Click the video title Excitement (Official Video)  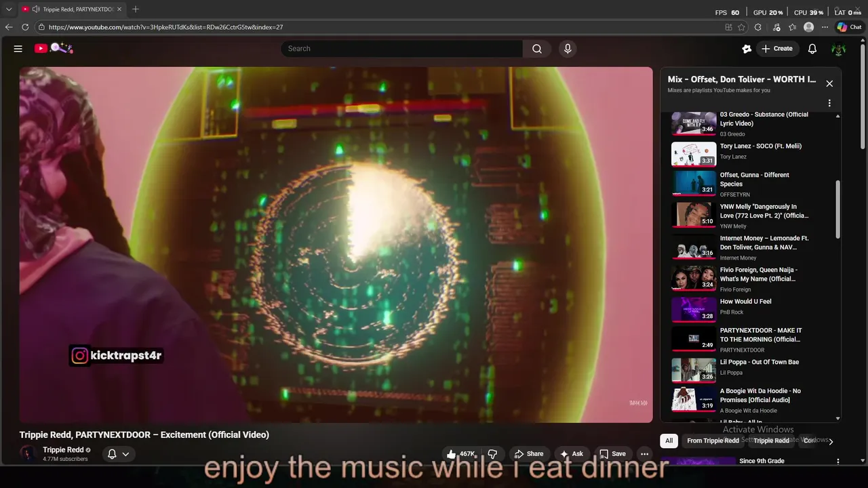pos(144,434)
